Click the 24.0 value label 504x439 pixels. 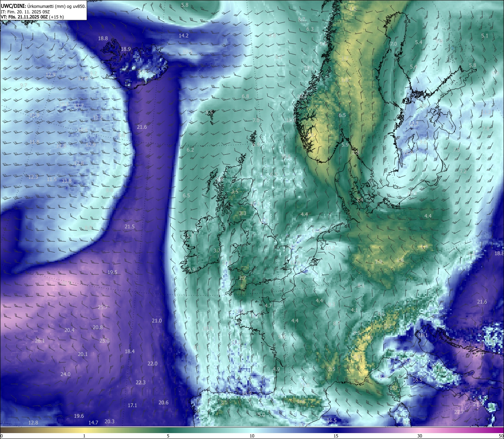pyautogui.click(x=65, y=374)
